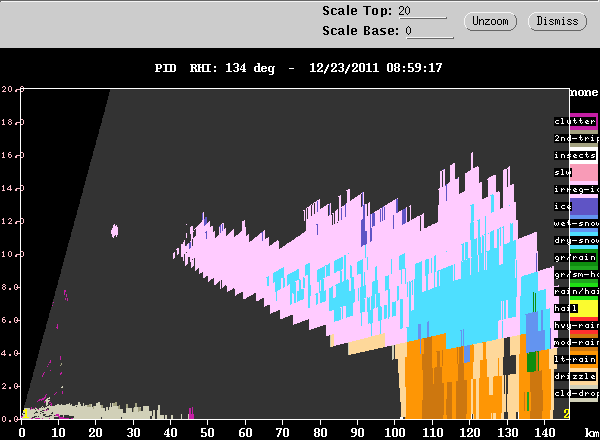Select the pink slw legend swatch
The image size is (600, 440).
pos(584,173)
